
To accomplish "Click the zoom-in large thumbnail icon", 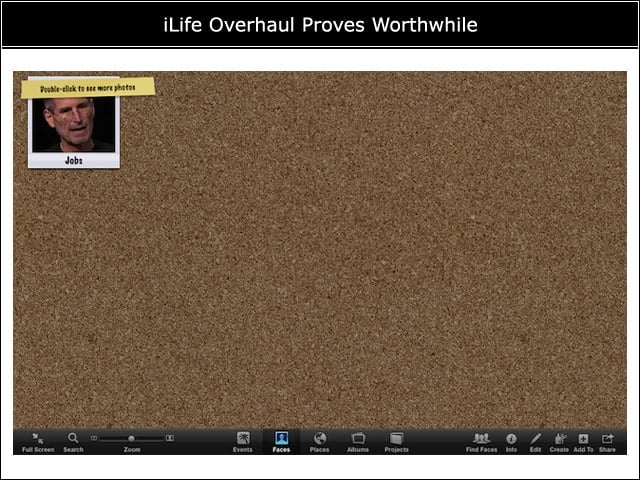I will click(x=170, y=438).
